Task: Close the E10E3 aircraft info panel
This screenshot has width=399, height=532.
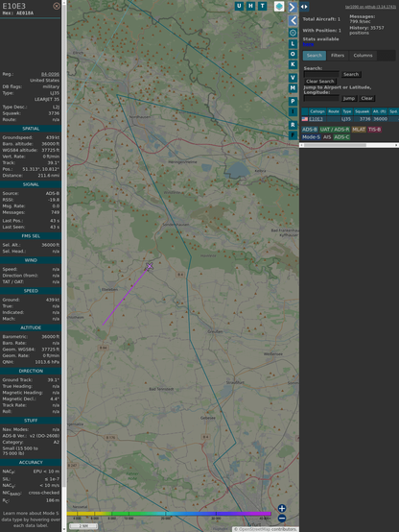Action: (57, 6)
